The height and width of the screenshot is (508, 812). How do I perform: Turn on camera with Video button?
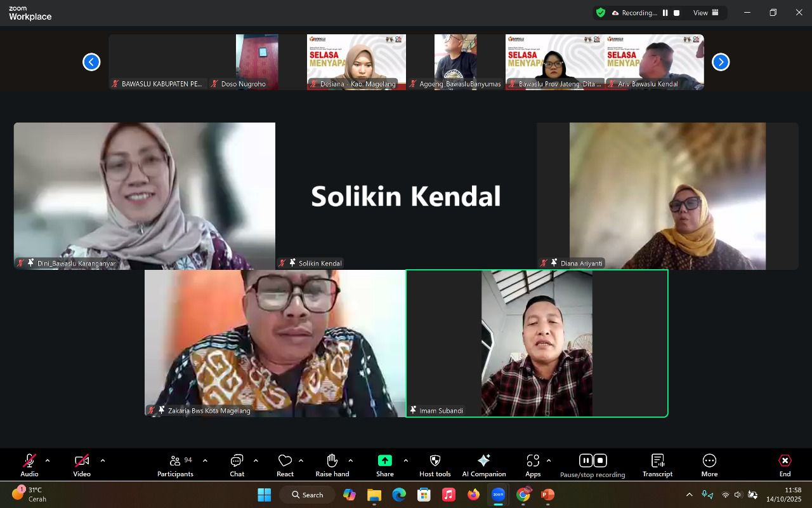(82, 465)
